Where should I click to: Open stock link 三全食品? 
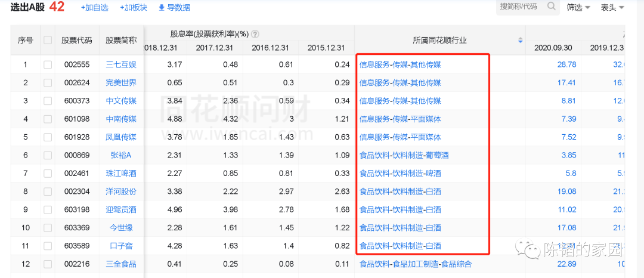click(120, 264)
